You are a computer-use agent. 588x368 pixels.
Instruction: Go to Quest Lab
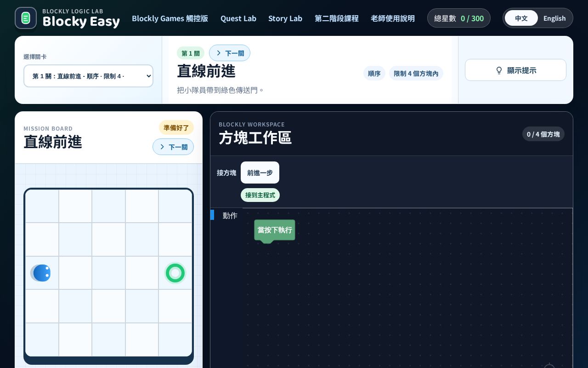pos(238,18)
